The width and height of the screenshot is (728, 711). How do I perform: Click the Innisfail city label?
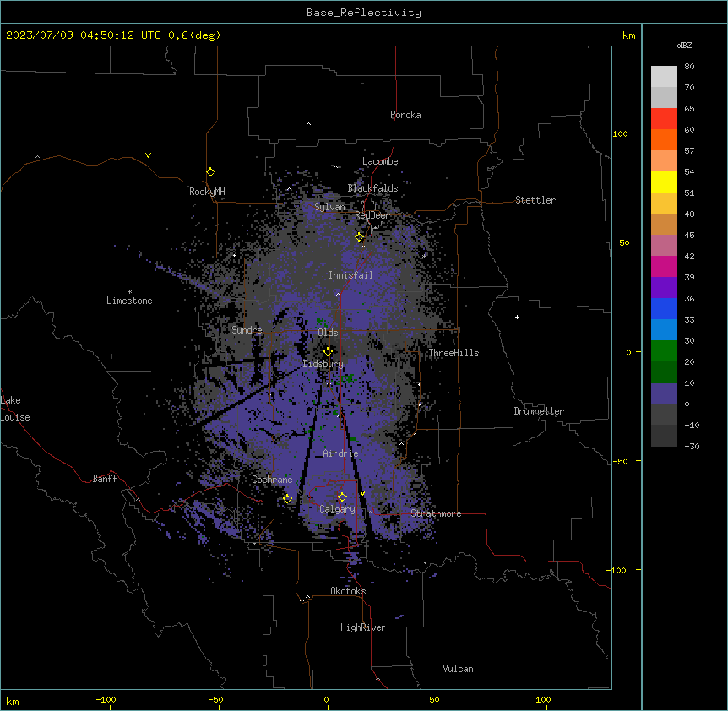[350, 275]
